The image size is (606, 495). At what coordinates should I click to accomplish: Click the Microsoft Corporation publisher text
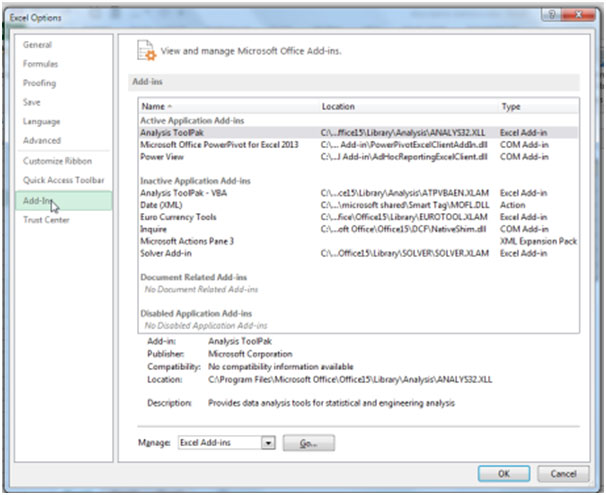[x=250, y=354]
